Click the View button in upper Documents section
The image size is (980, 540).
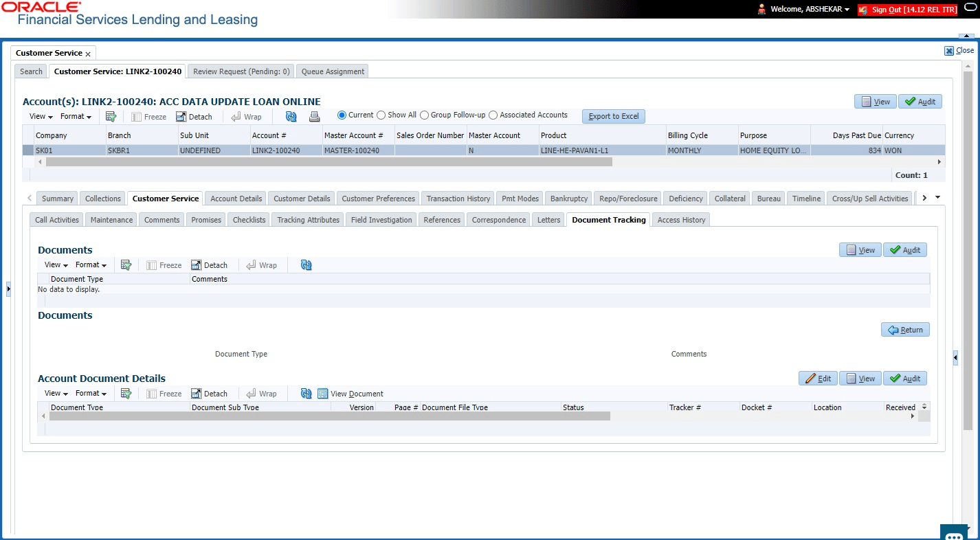(x=860, y=250)
